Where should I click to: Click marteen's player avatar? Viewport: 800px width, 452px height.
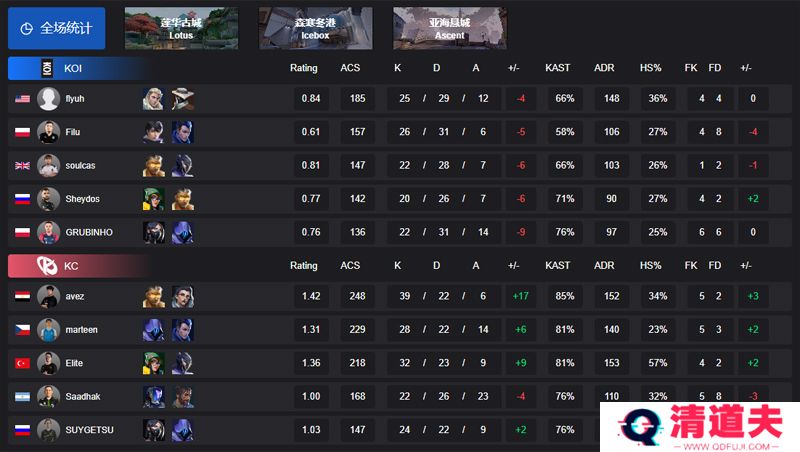tap(48, 330)
